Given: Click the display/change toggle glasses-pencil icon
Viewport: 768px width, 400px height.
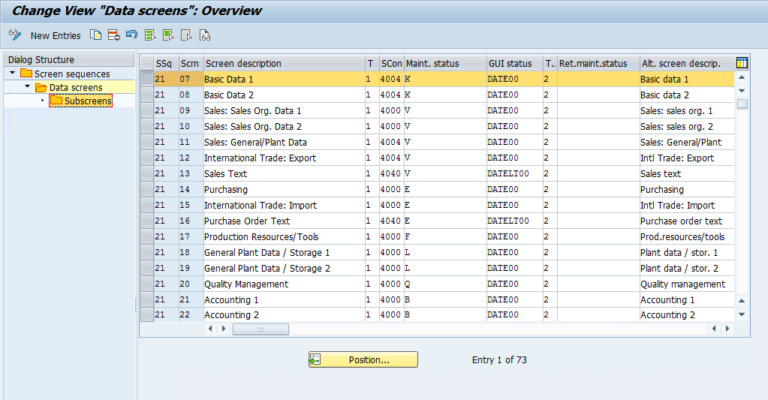Looking at the screenshot, I should pos(14,35).
